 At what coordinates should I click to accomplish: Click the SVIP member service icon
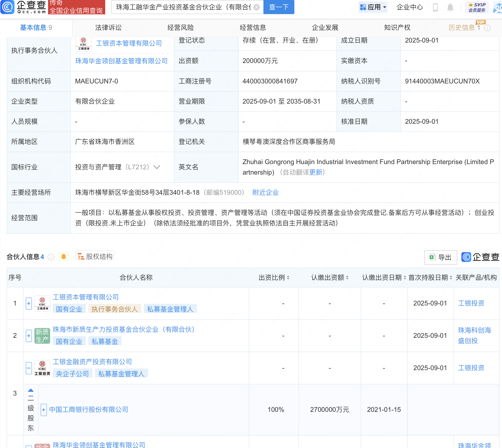477,7
